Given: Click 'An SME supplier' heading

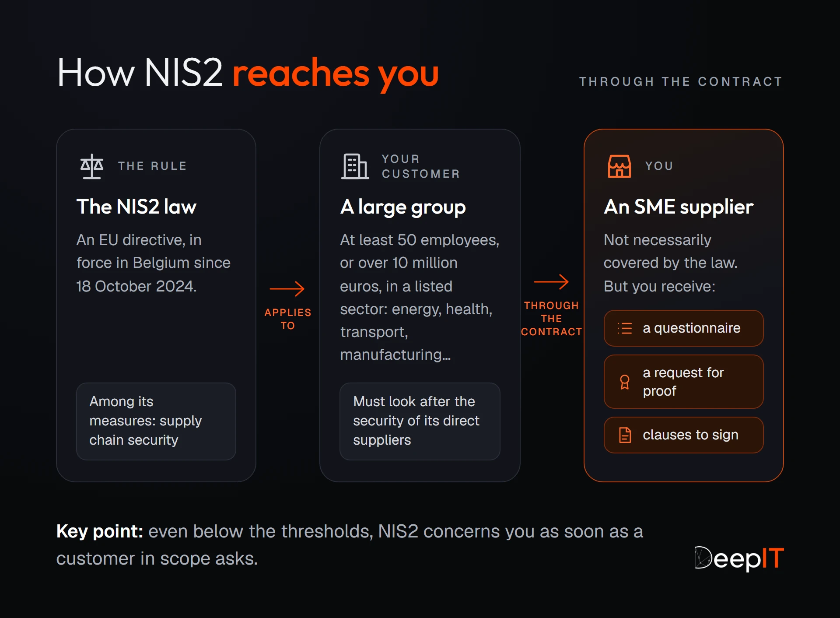Looking at the screenshot, I should tap(679, 207).
